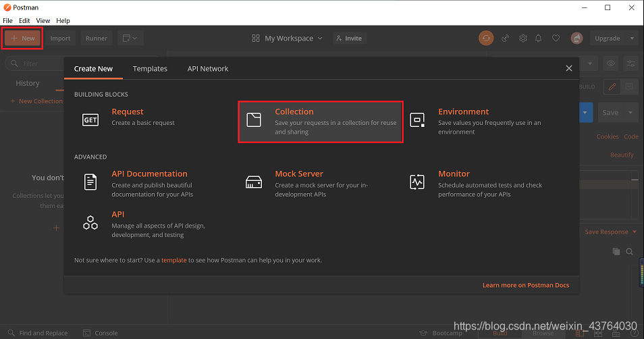Open the File menu
Viewport: 644px width, 339px height.
click(8, 20)
